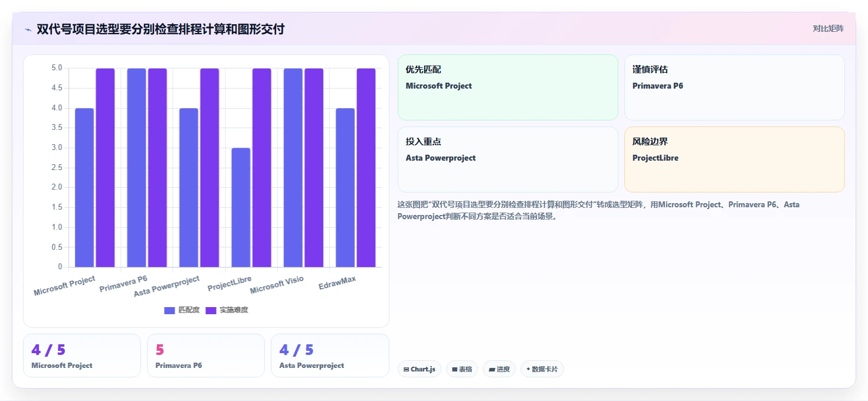The image size is (868, 401).
Task: Click Microsoft Visio's 匹配度 bar
Action: coord(293,168)
